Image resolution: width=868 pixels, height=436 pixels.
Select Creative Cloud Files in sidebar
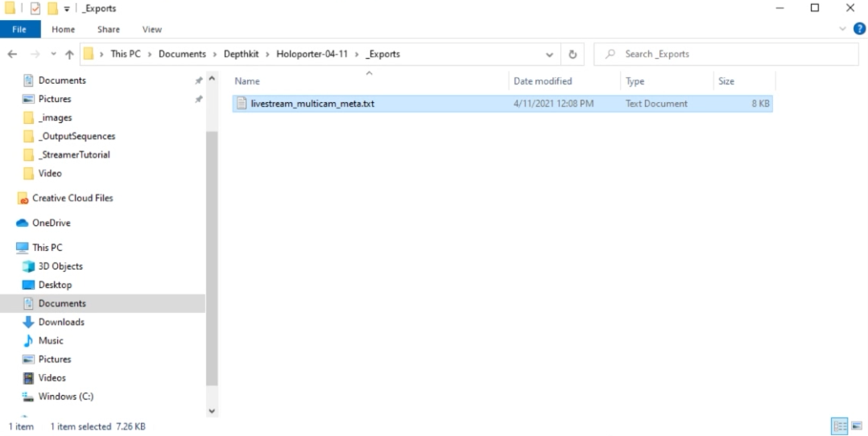coord(72,198)
